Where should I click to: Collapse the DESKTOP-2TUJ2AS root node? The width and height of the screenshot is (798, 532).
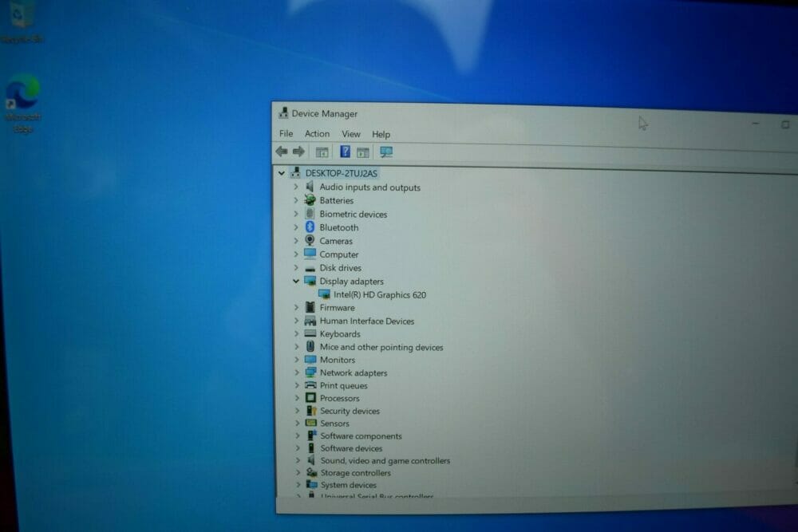click(x=282, y=173)
